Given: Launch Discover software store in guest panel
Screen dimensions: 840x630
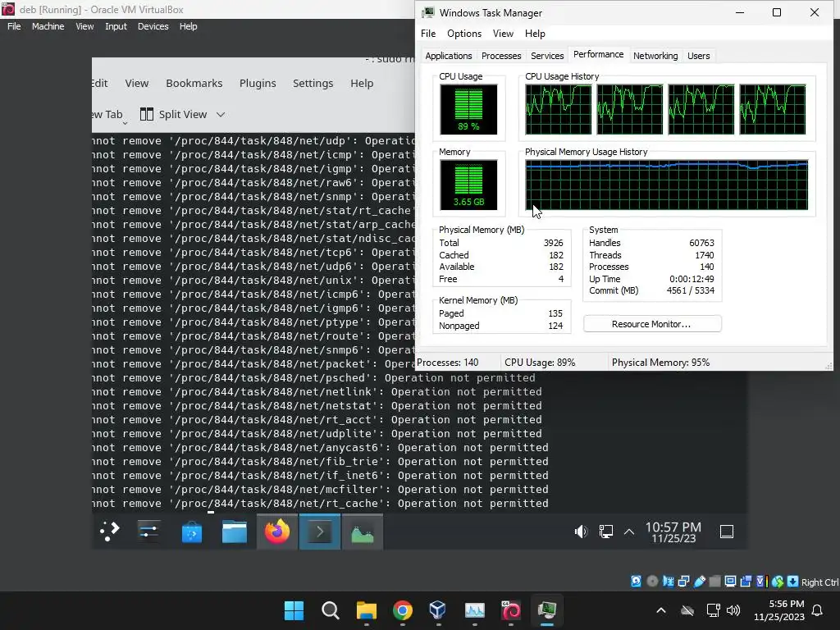Looking at the screenshot, I should (192, 532).
